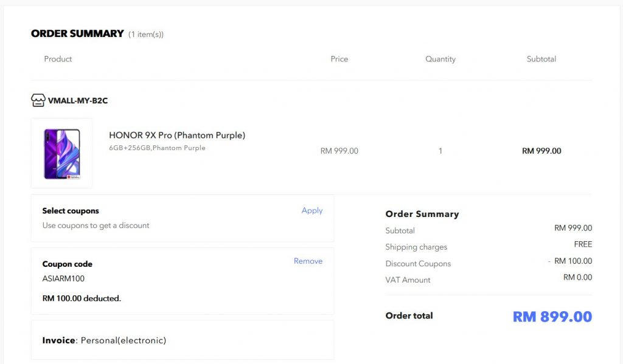Click the Order total RM 899.00 amount
623x364 pixels.
pos(552,317)
